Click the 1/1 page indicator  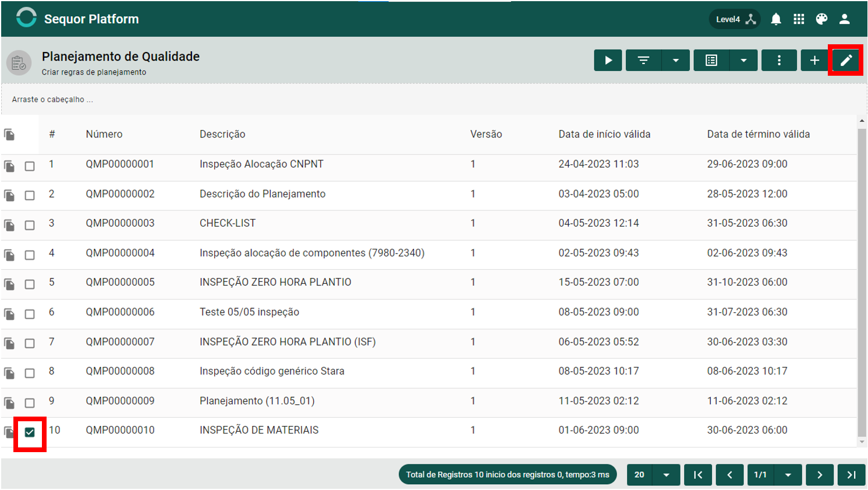tap(760, 474)
